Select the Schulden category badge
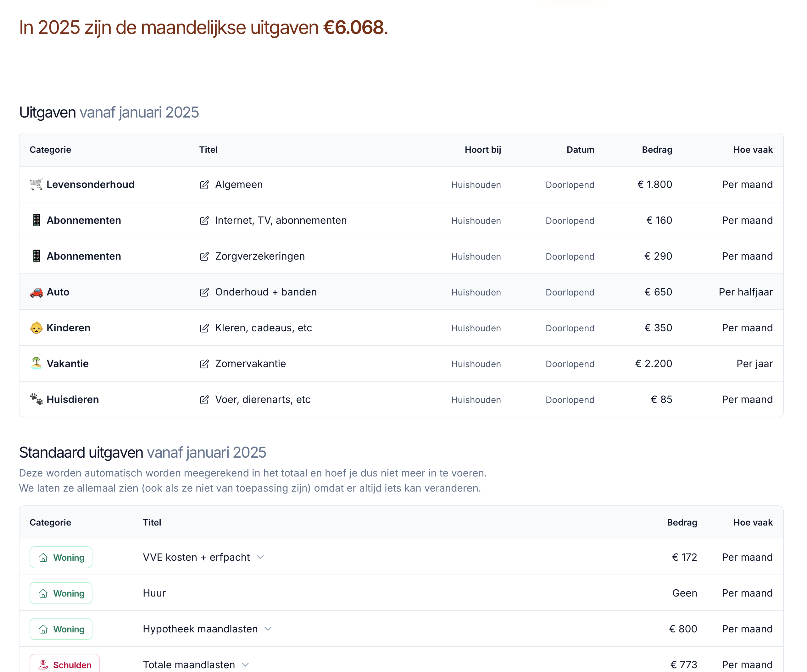 (x=65, y=664)
